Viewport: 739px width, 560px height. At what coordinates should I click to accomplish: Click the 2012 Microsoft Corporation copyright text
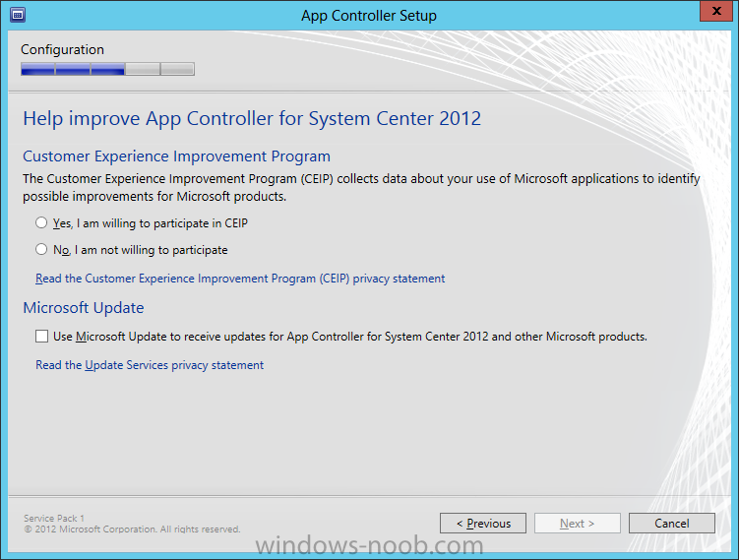click(x=132, y=529)
